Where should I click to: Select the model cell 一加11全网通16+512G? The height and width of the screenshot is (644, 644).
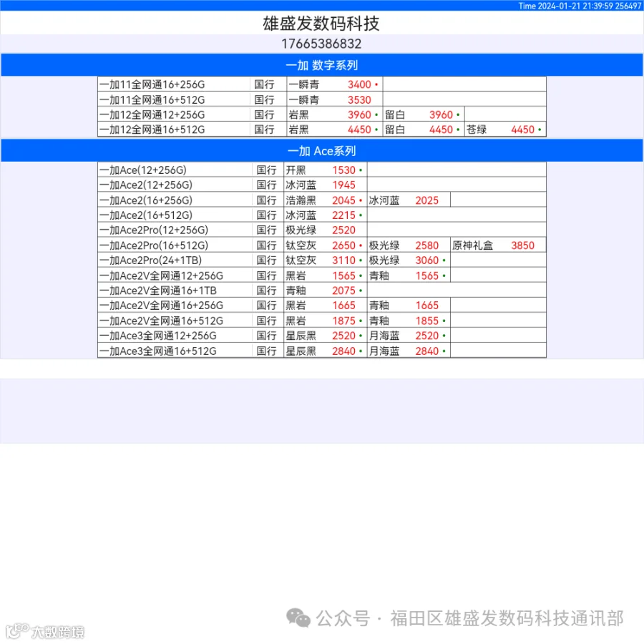pos(174,99)
